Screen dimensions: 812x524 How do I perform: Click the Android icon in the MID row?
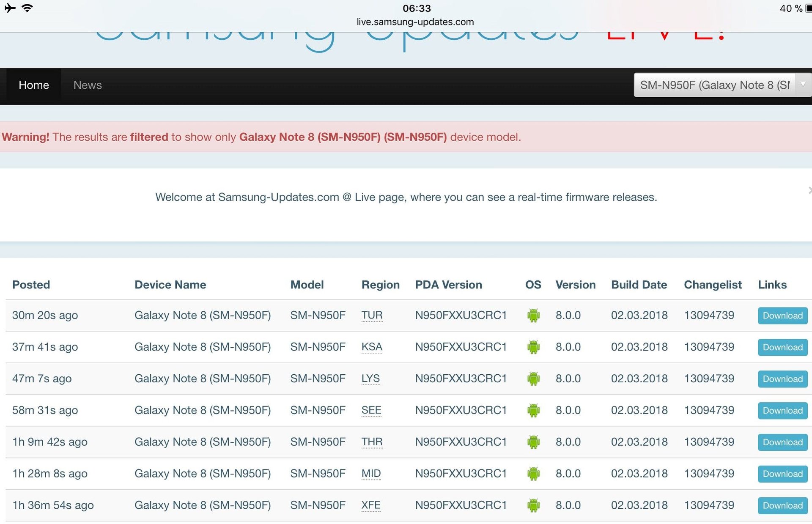pyautogui.click(x=533, y=474)
